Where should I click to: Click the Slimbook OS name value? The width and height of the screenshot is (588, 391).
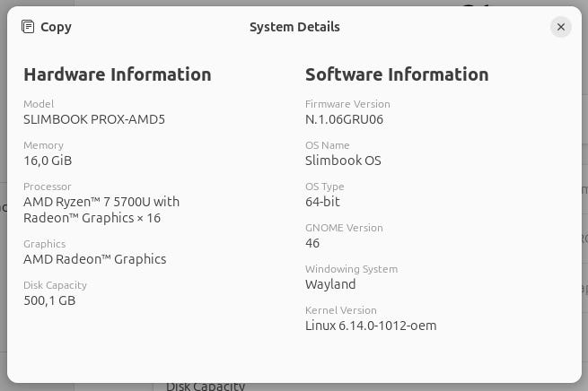click(x=343, y=161)
